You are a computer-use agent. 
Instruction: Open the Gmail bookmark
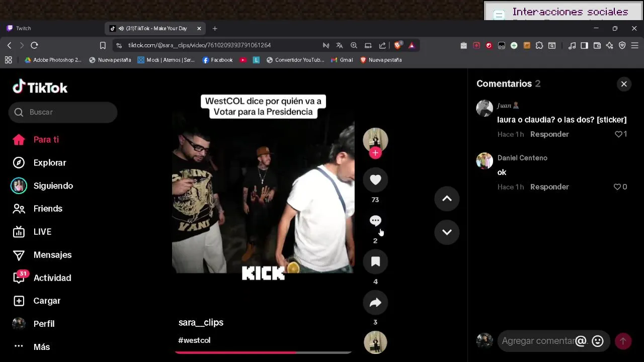pyautogui.click(x=342, y=60)
